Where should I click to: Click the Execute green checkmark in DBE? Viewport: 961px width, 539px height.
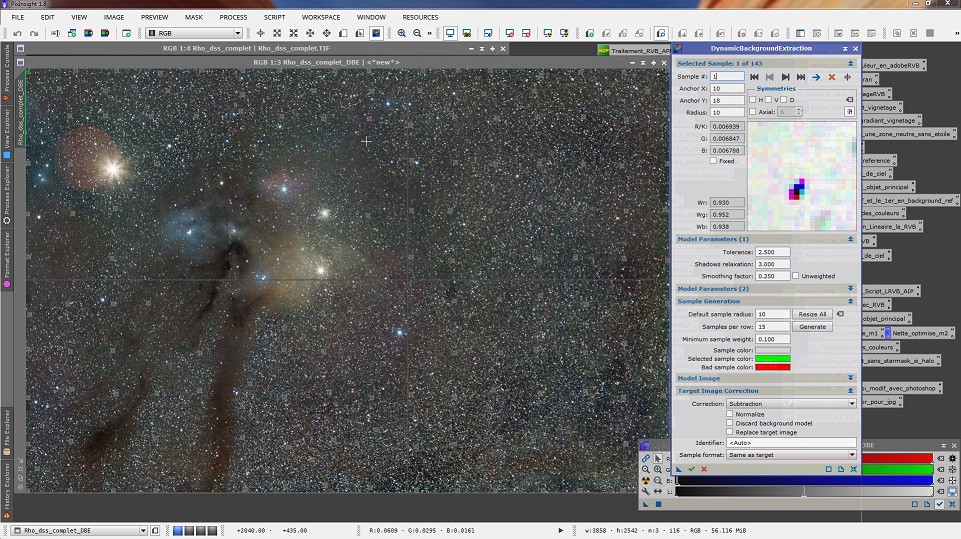tap(691, 468)
